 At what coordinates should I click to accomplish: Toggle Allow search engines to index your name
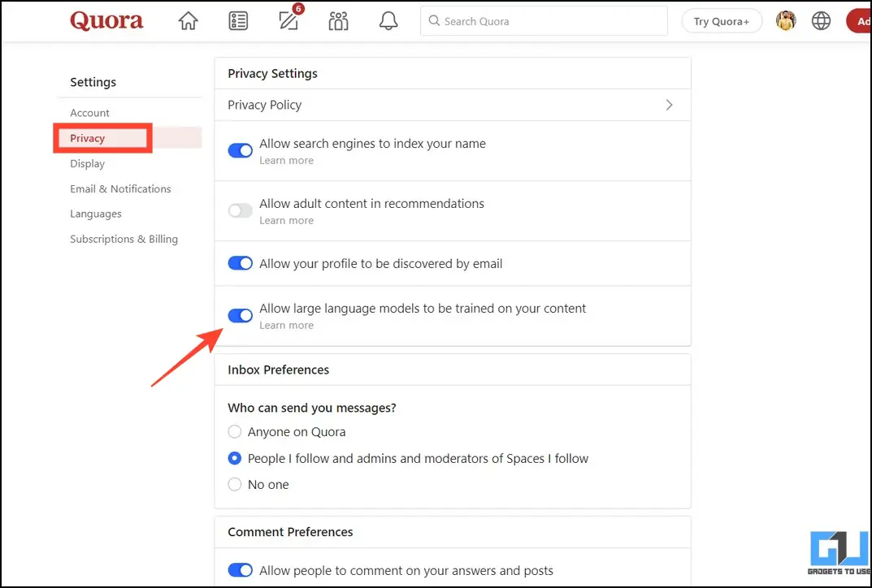pos(241,150)
